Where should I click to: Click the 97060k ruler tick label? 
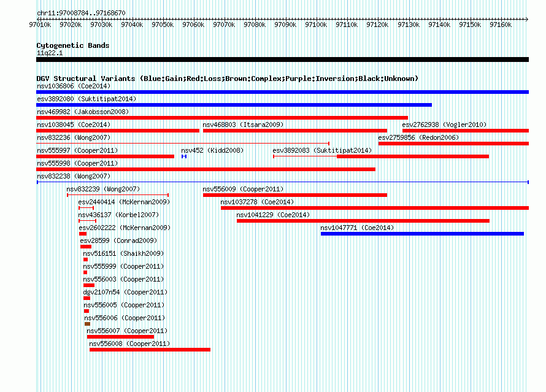coord(193,25)
